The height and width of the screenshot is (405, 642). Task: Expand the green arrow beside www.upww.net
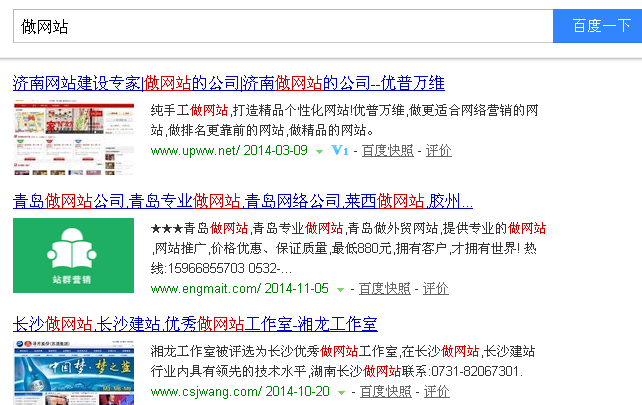point(319,152)
